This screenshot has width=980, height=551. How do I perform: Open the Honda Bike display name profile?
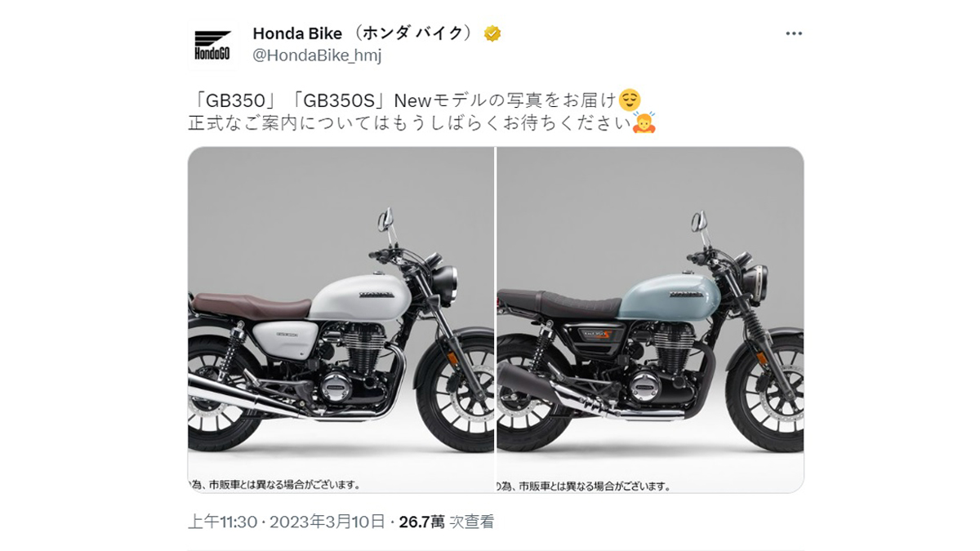pyautogui.click(x=363, y=33)
